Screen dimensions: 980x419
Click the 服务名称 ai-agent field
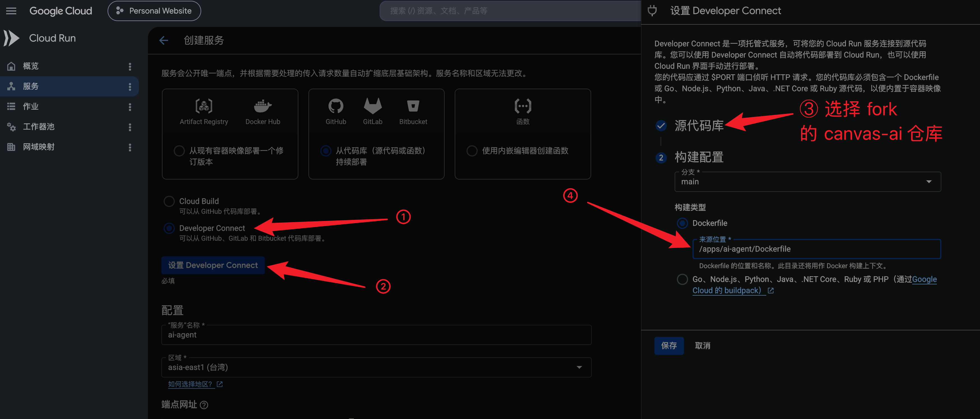376,335
